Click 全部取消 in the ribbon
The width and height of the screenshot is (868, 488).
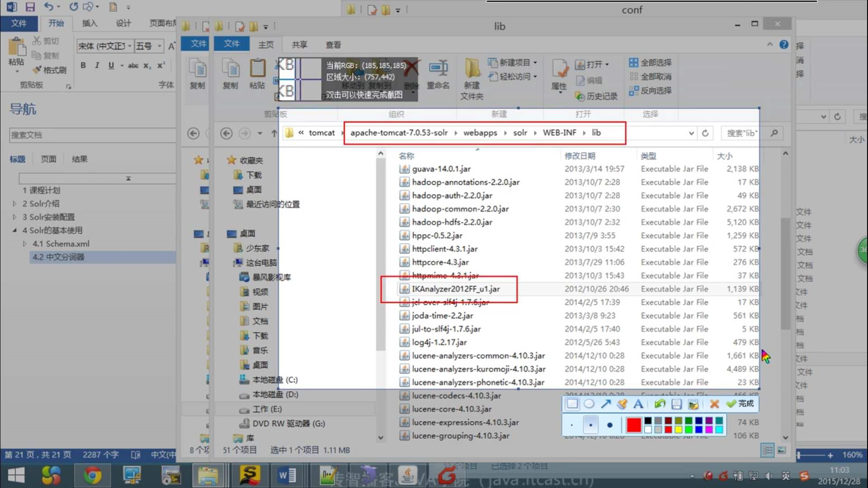coord(650,76)
